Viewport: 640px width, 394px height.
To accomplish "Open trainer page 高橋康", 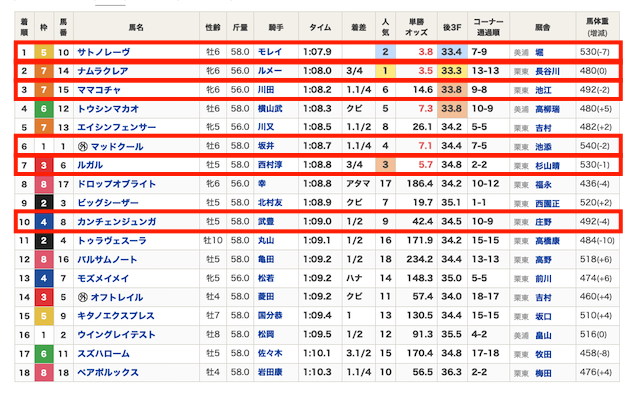I will [x=547, y=241].
